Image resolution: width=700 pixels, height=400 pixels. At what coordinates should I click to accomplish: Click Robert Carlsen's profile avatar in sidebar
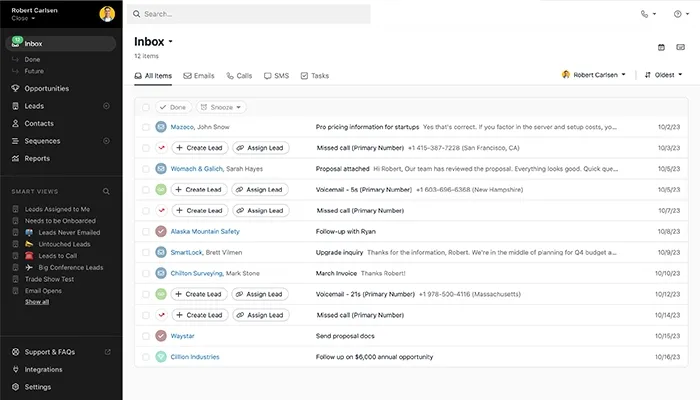click(107, 14)
